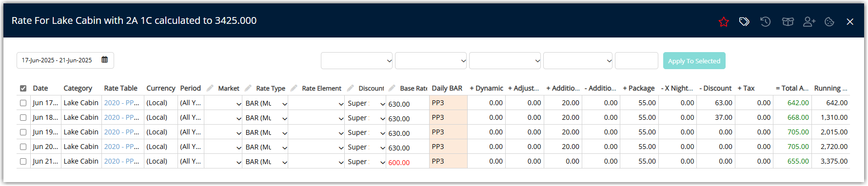868x186 pixels.
Task: Click the Apply To Selected button
Action: [x=694, y=61]
